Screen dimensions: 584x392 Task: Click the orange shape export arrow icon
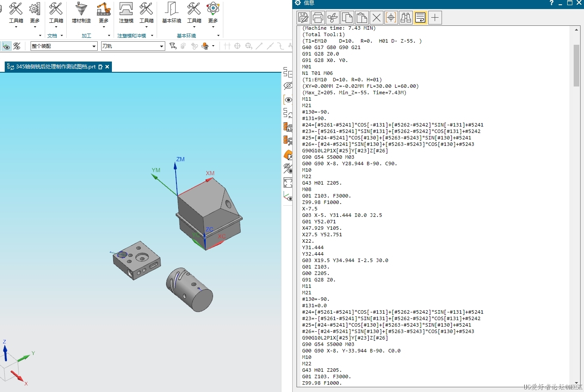(288, 154)
